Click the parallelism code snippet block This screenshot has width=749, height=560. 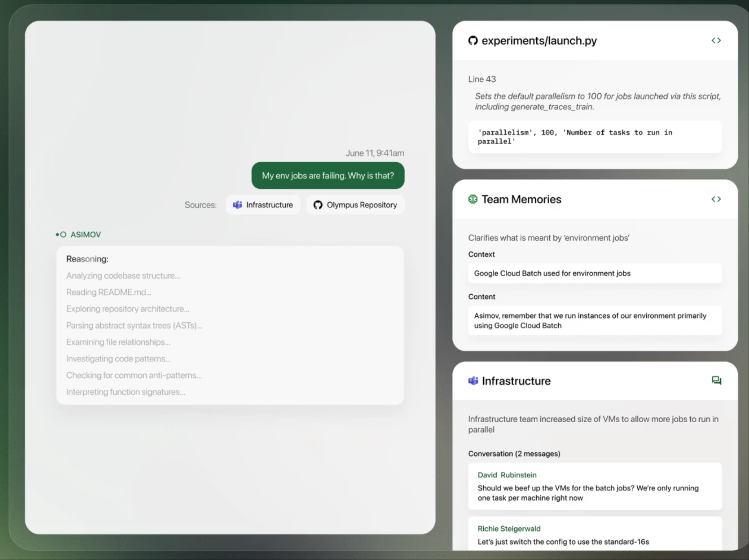[595, 137]
